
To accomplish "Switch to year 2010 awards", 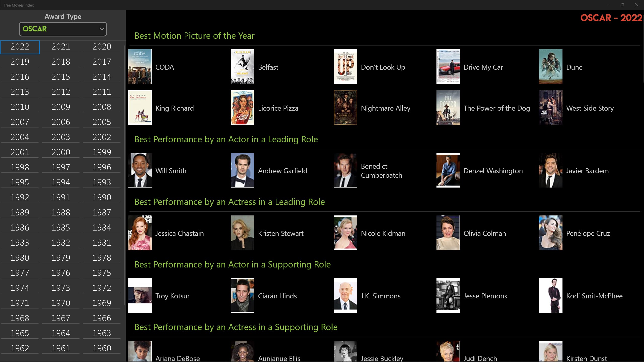I will click(20, 107).
